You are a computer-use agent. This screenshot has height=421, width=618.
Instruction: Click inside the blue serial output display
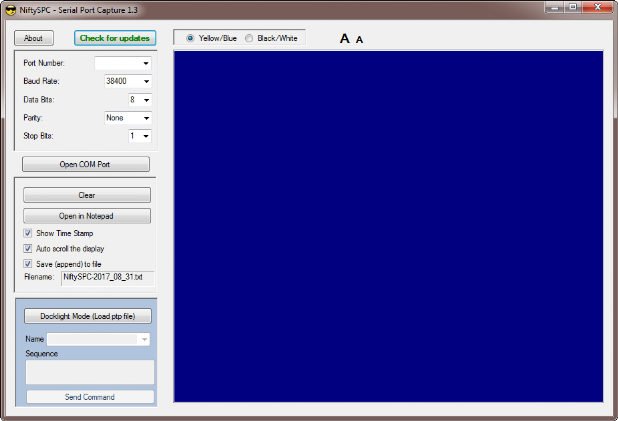pyautogui.click(x=388, y=226)
